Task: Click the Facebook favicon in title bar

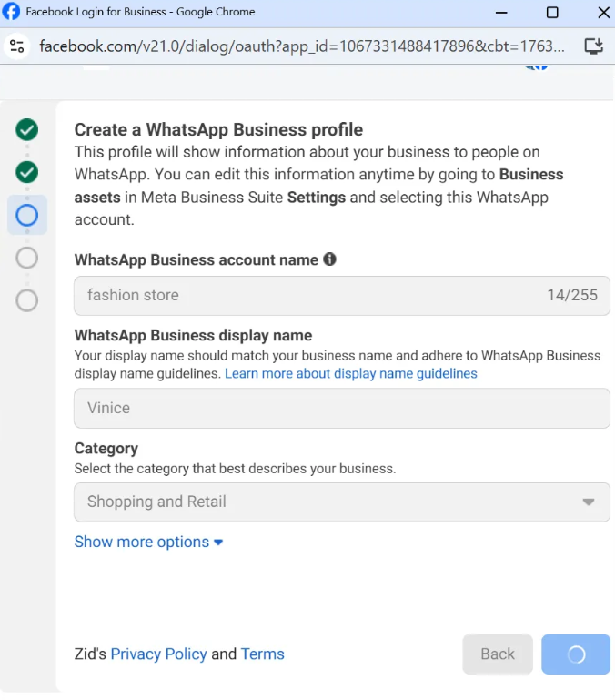Action: click(x=12, y=13)
